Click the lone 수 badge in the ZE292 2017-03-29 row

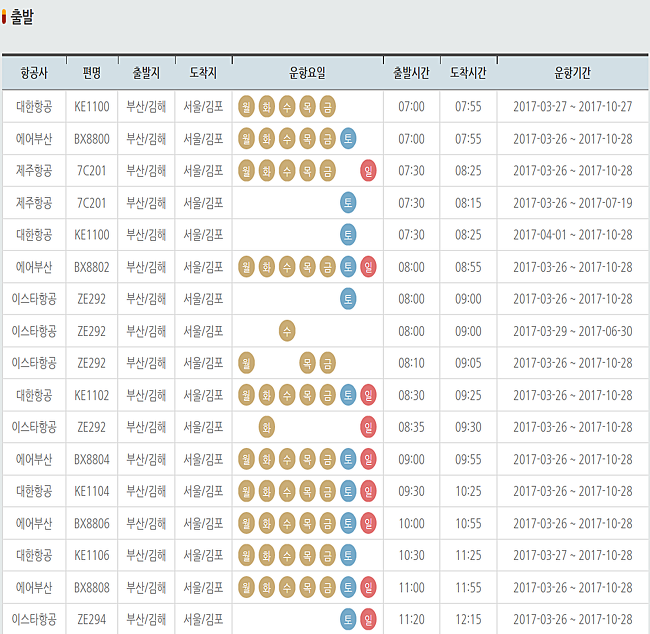[287, 331]
